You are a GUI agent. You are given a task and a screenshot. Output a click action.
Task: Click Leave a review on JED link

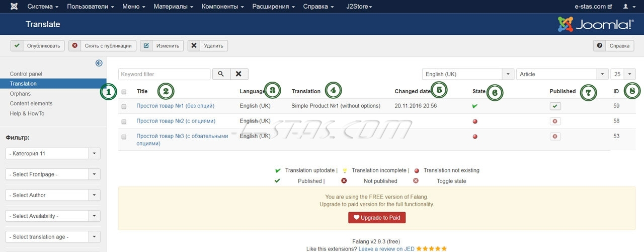(x=386, y=249)
